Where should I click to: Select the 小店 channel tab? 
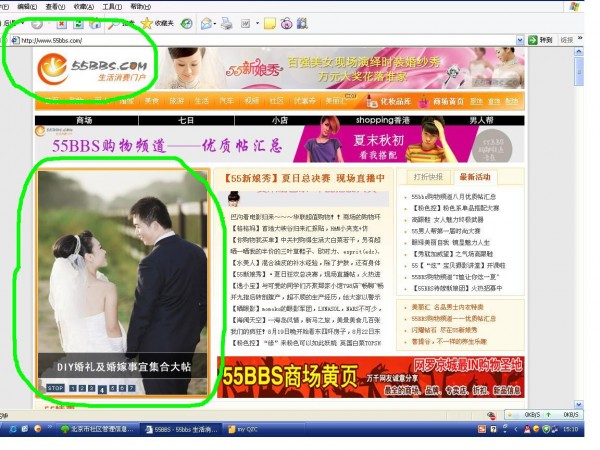[280, 120]
